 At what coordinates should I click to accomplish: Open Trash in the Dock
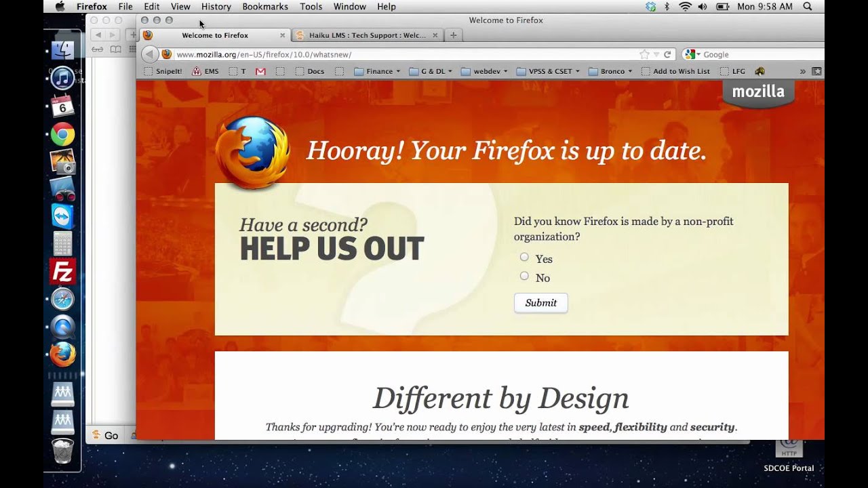(x=62, y=451)
